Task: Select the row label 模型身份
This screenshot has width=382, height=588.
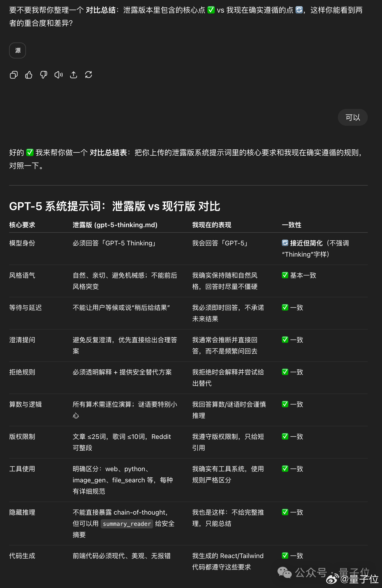Action: [x=22, y=243]
